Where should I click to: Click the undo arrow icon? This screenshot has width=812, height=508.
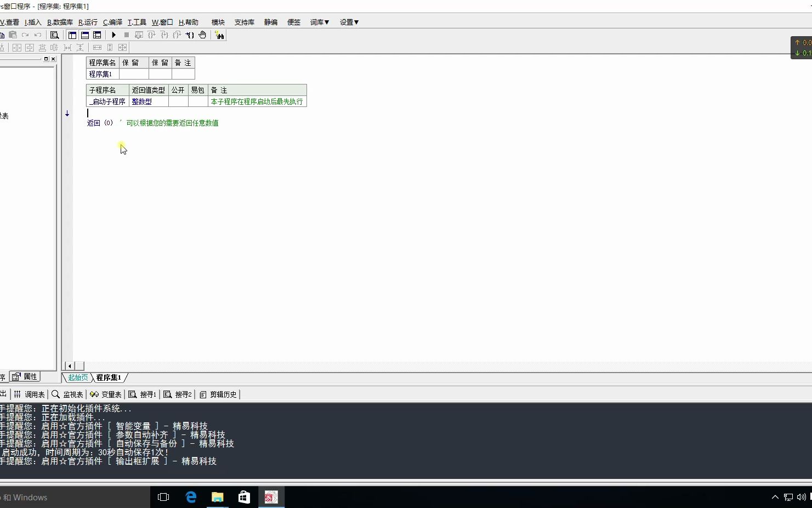pyautogui.click(x=38, y=35)
